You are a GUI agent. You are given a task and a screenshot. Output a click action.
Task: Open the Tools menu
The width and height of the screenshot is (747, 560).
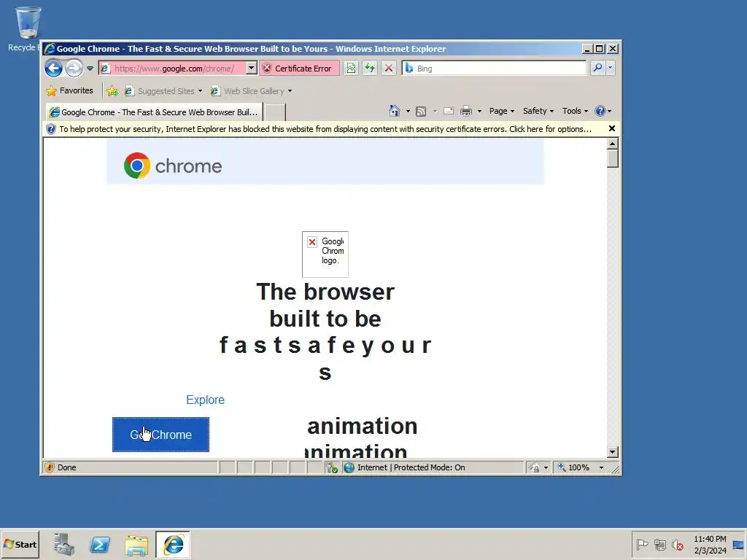575,111
